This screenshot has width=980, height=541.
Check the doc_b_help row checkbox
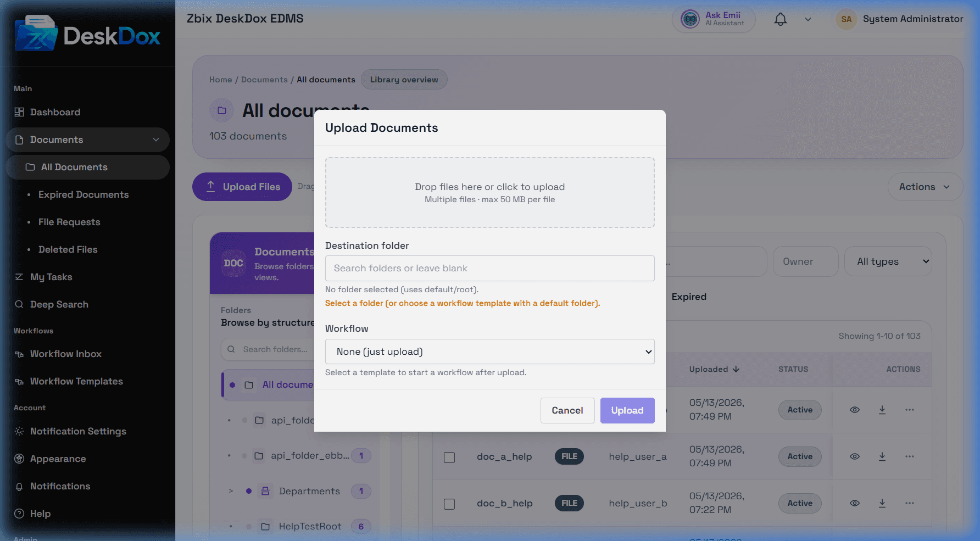(x=449, y=504)
